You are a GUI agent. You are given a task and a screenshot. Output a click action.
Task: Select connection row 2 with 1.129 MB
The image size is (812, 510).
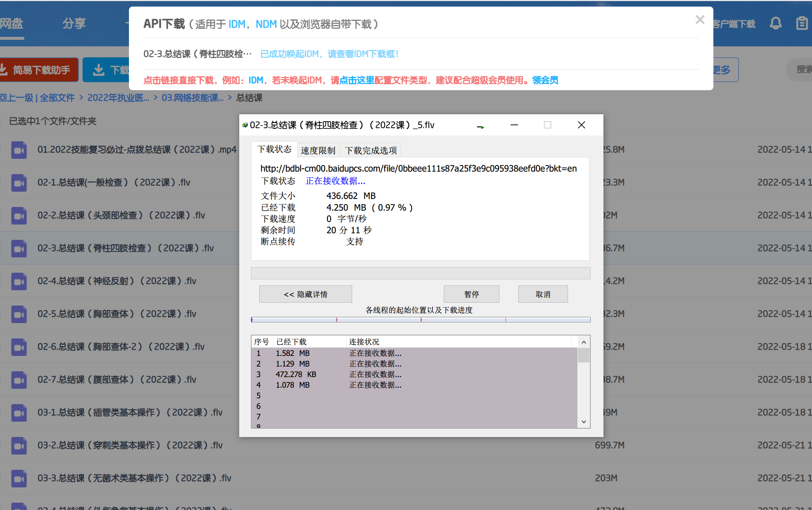414,364
